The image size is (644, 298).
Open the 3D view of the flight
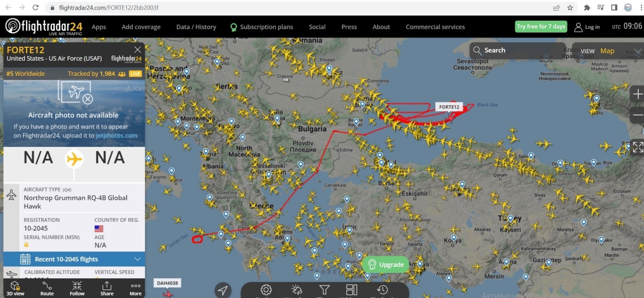15,288
